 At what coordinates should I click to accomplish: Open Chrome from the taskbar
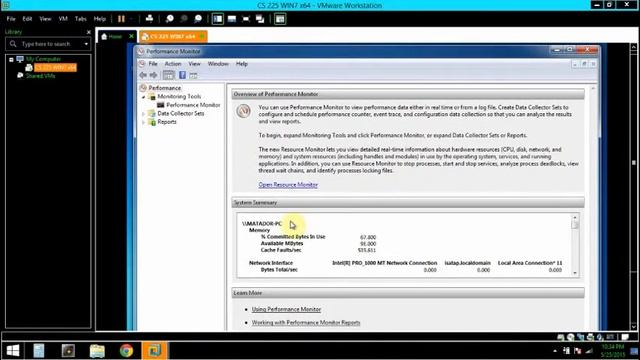click(126, 351)
